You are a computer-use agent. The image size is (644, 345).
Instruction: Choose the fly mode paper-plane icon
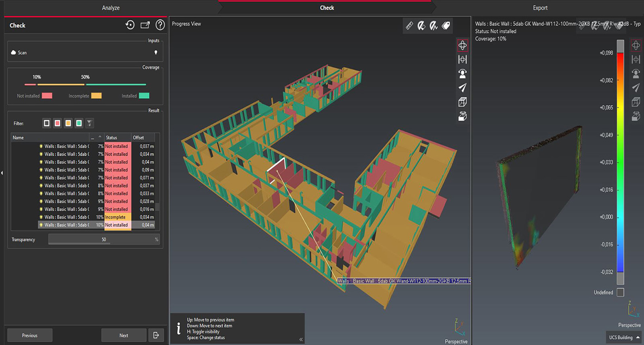coord(462,88)
